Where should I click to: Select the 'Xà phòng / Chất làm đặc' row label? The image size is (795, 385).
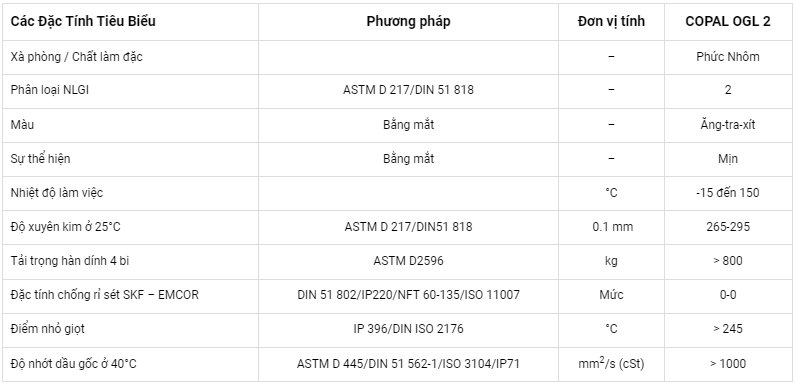(77, 57)
